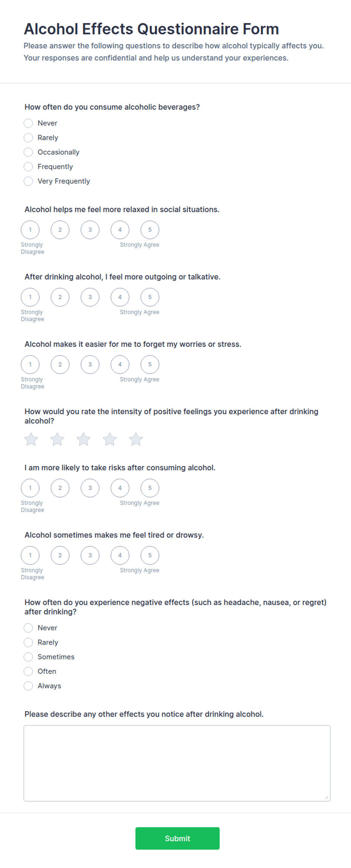Choose Occasionally for alcohol consumption frequency

click(28, 152)
